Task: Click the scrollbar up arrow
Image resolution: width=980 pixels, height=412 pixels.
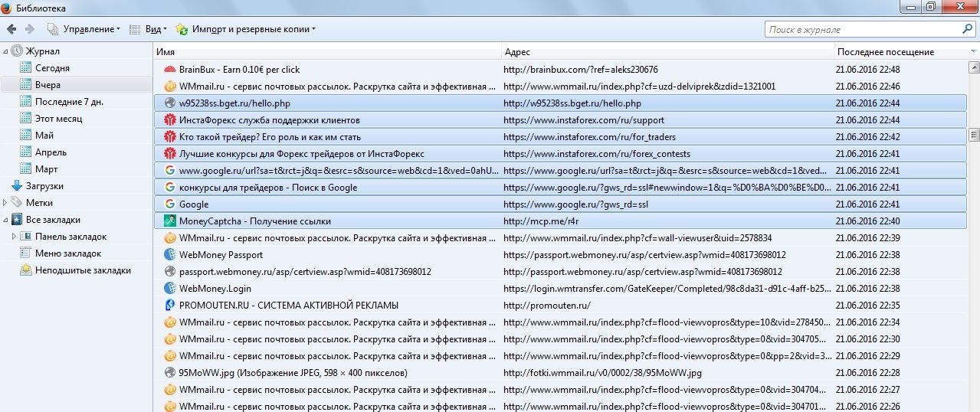Action: point(974,67)
